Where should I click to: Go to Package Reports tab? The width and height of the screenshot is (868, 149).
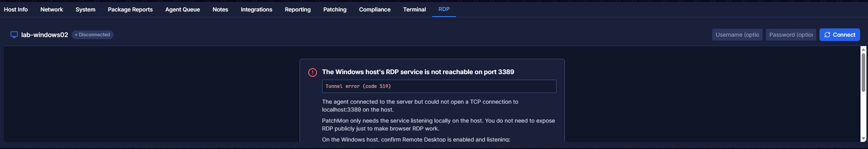(130, 9)
